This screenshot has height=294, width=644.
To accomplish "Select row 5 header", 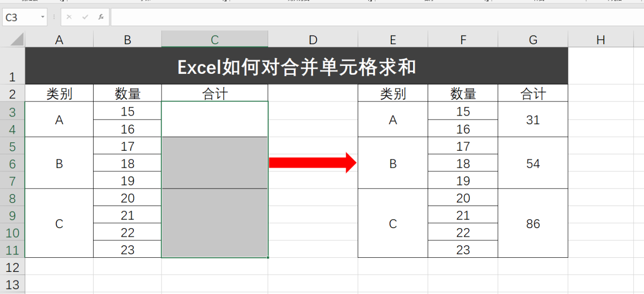I will pos(13,146).
